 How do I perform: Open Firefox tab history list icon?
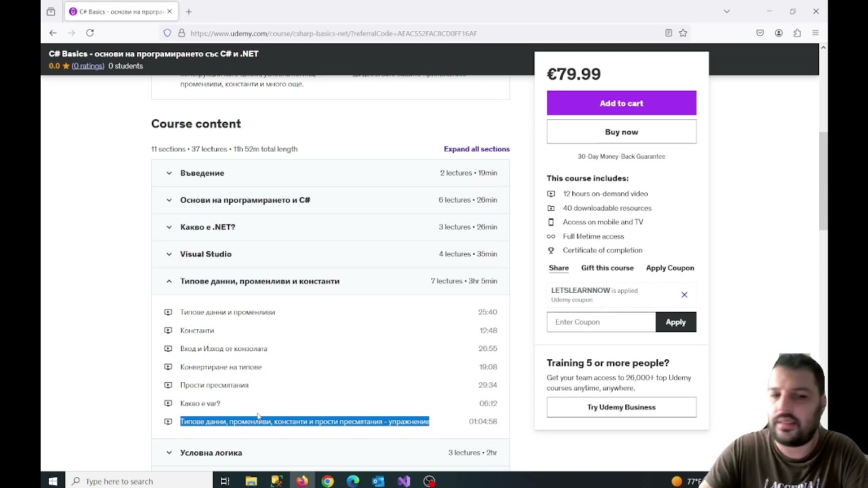(x=51, y=12)
